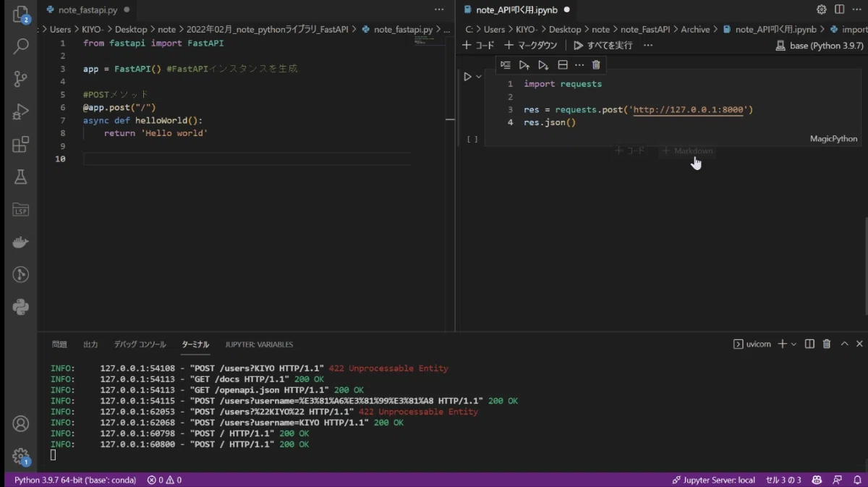Delete the notebook cell

click(596, 64)
